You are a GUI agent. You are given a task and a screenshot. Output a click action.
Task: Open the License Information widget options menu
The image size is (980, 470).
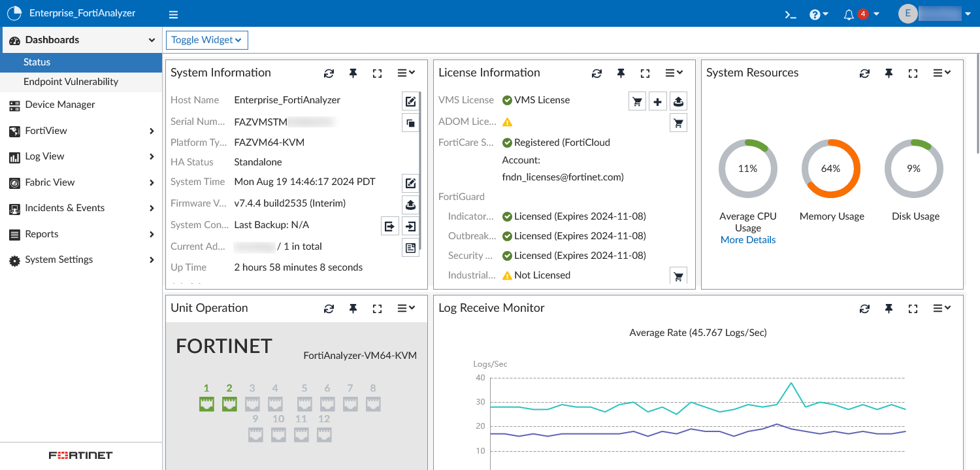tap(674, 73)
